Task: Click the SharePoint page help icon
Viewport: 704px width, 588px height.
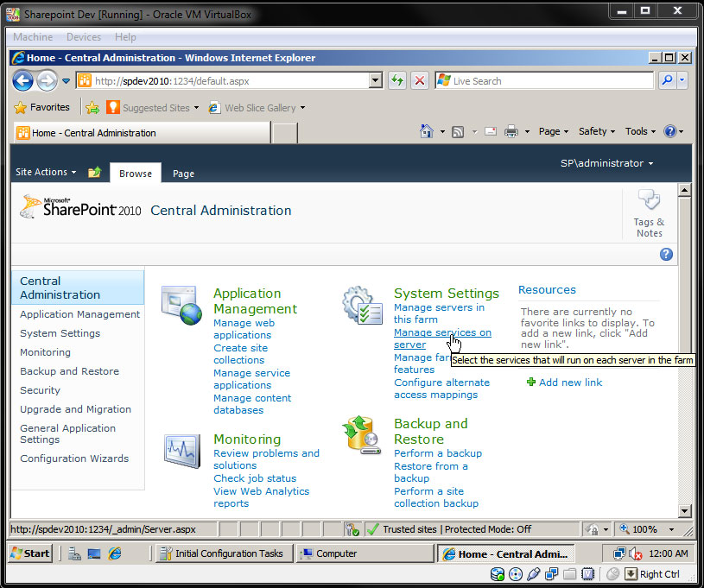Action: 666,255
